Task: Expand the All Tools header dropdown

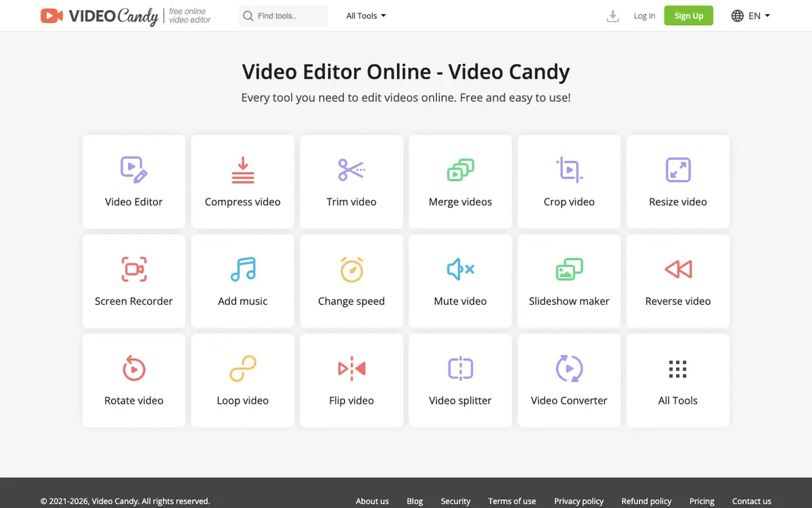Action: pyautogui.click(x=366, y=16)
